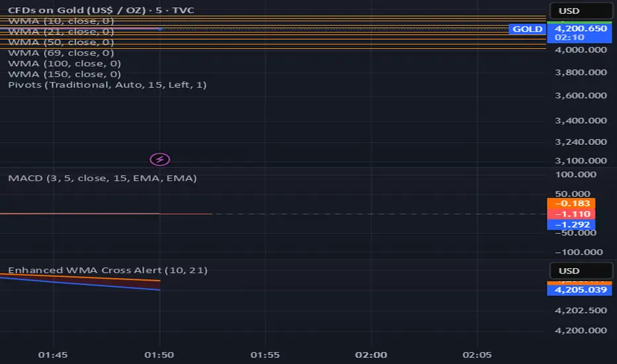Click the 3,100.000 price scale label
The height and width of the screenshot is (364, 617).
click(581, 161)
